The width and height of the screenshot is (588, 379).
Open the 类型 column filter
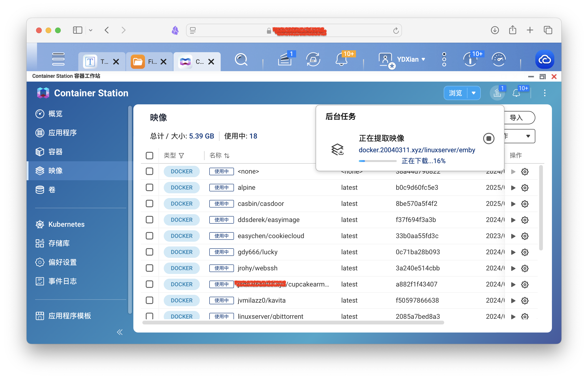[181, 156]
